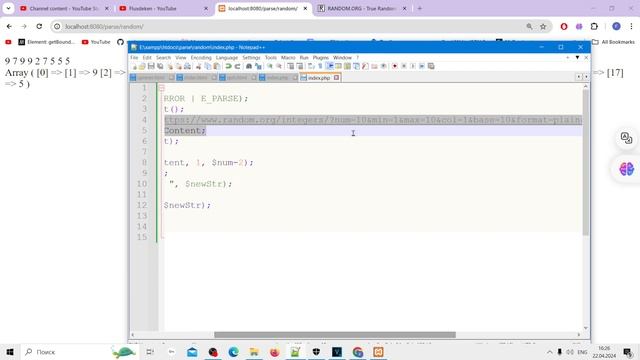The height and width of the screenshot is (360, 640).
Task: Undo using the green arrow icon
Action: pyautogui.click(x=228, y=66)
